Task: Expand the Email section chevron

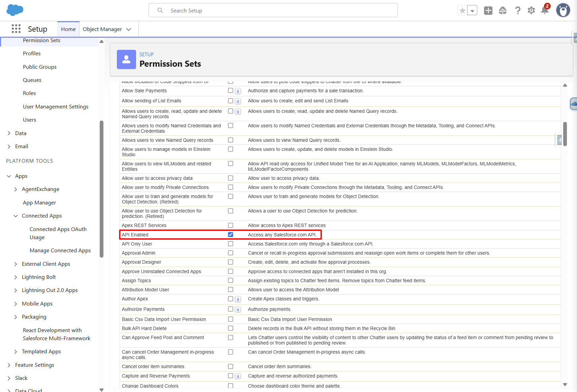Action: (9, 146)
